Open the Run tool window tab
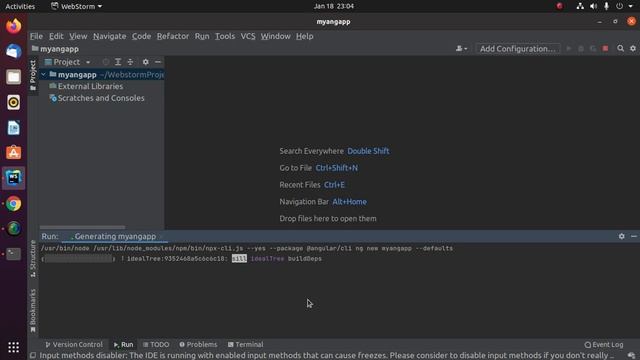Viewport: 640px width, 360px height. (123, 344)
